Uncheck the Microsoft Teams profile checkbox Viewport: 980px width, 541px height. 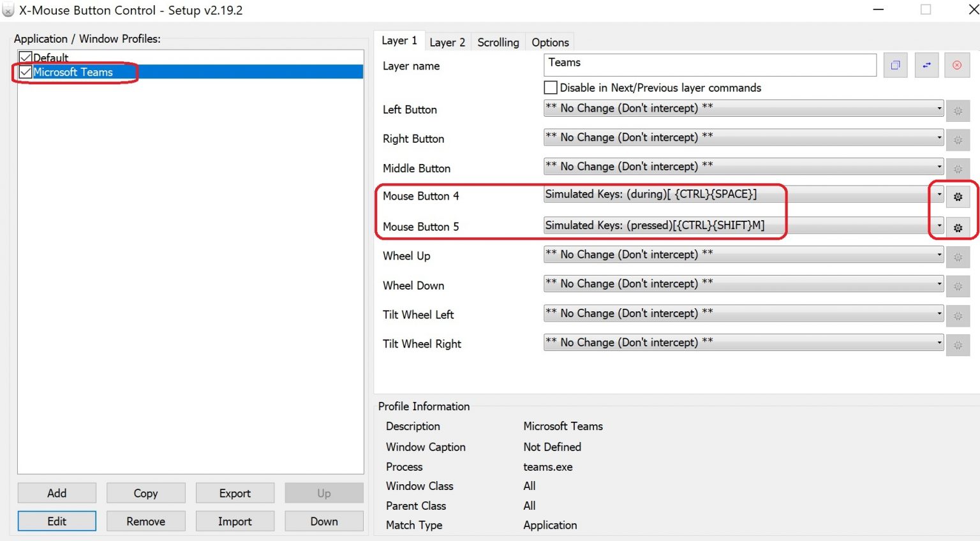[26, 72]
